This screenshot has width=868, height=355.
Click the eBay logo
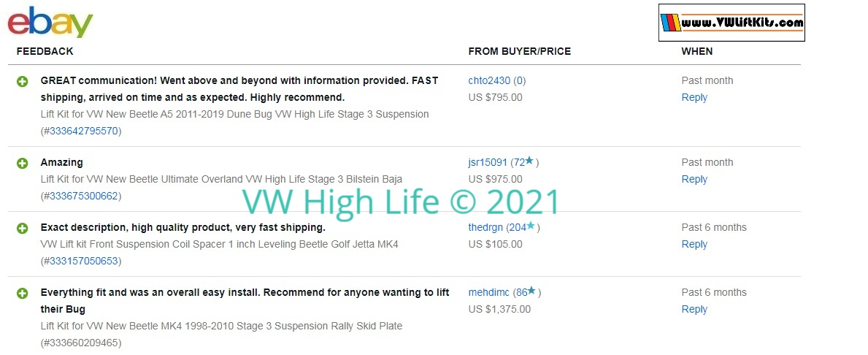(50, 22)
